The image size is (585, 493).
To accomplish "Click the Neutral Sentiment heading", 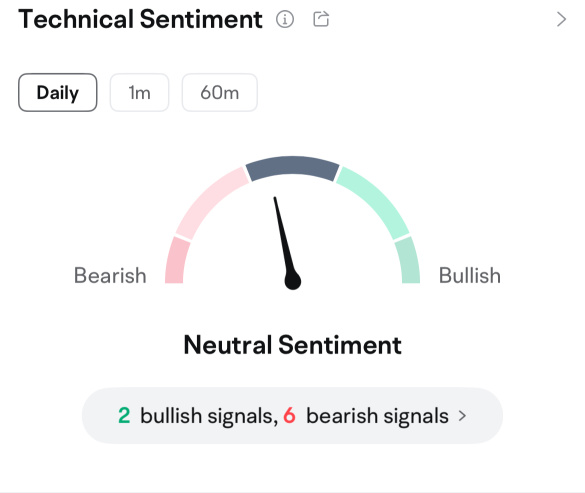I will [292, 344].
